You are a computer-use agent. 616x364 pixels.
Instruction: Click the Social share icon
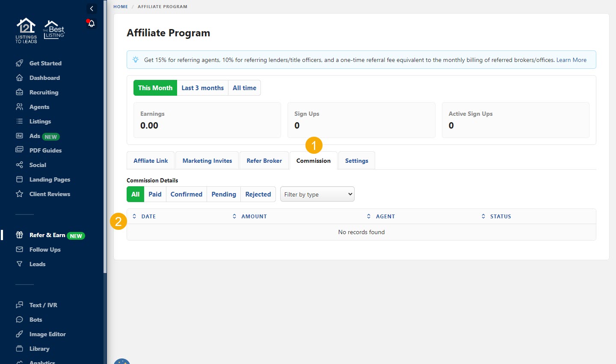(19, 165)
